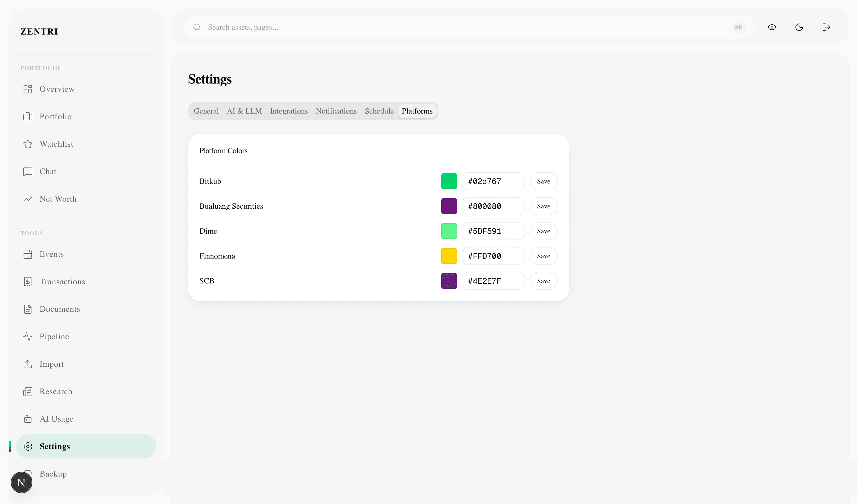Open the Backup page
The width and height of the screenshot is (857, 504).
pos(86,474)
